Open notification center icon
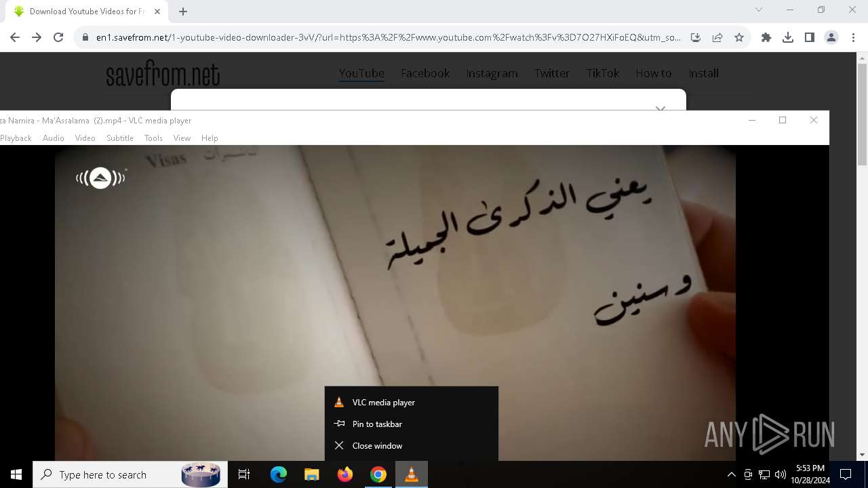868x488 pixels. pos(846,474)
